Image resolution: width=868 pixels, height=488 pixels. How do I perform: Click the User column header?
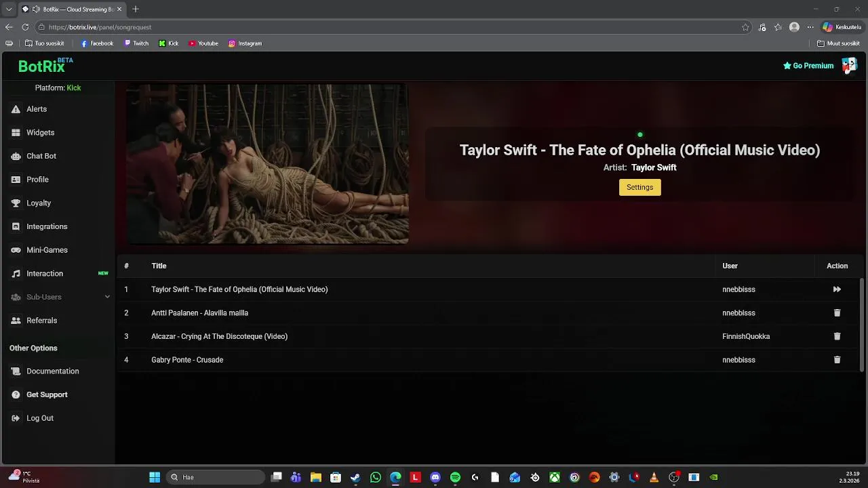click(x=730, y=266)
